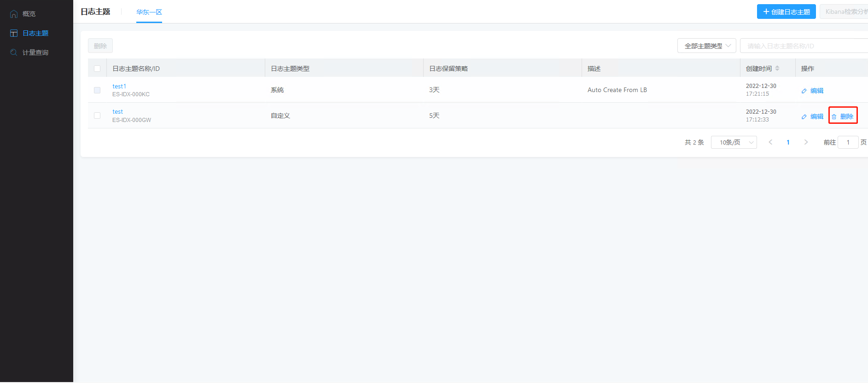This screenshot has width=868, height=383.
Task: Click the 创建日志主题 button
Action: [786, 12]
